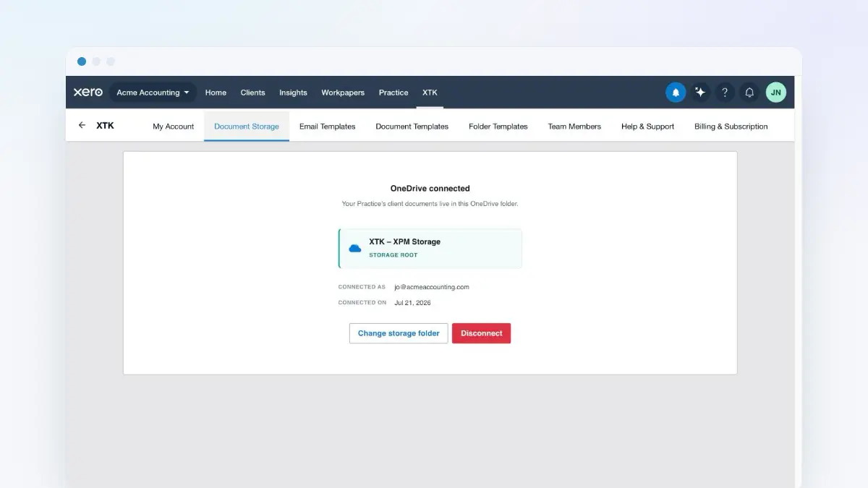Click the outlined bell notifications icon
The height and width of the screenshot is (488, 868).
(x=749, y=93)
